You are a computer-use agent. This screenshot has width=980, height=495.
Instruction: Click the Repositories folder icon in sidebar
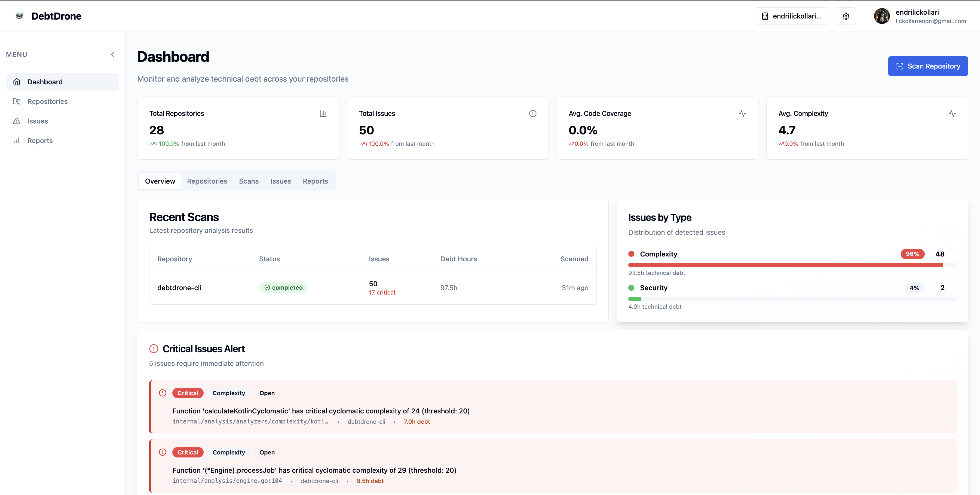point(17,101)
